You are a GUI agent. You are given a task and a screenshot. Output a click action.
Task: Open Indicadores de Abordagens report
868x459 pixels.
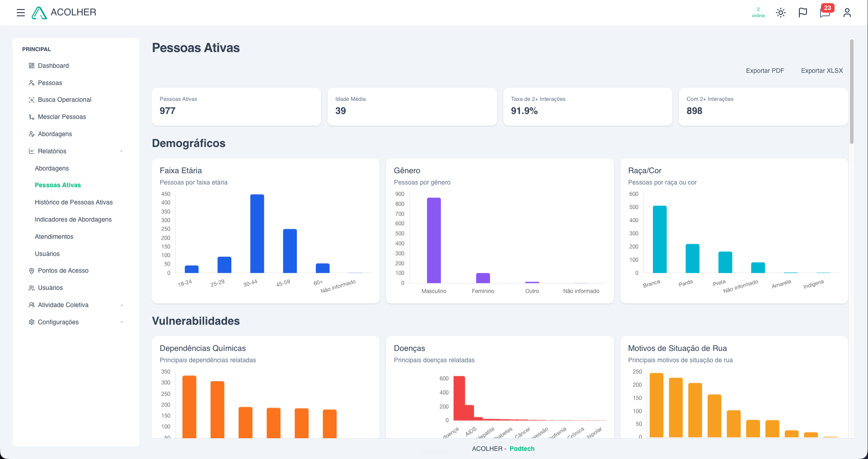[x=73, y=219]
